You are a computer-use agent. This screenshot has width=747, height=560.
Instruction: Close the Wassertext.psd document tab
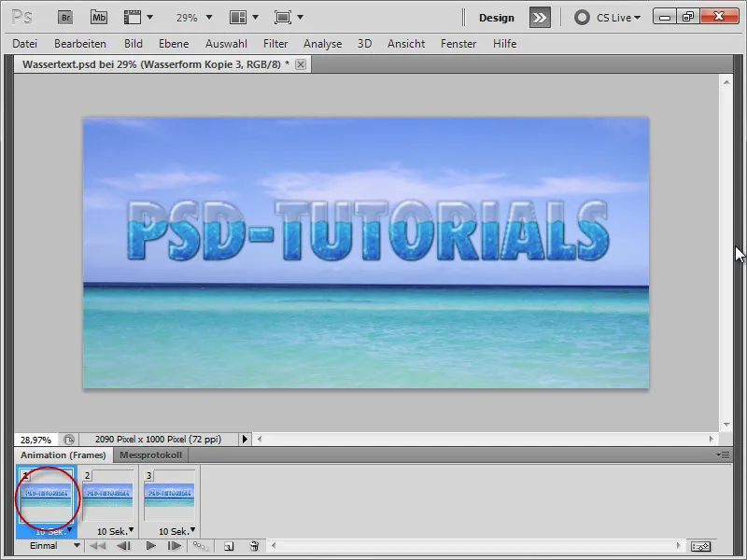coord(301,64)
